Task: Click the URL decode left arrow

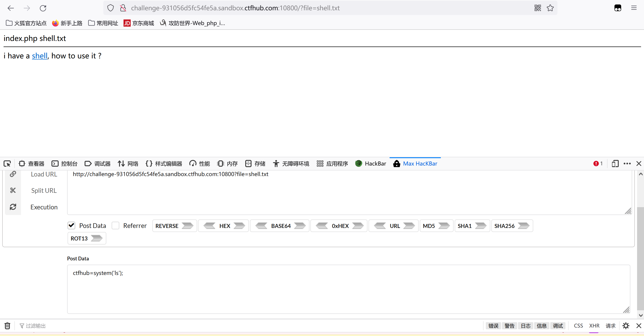Action: point(380,226)
